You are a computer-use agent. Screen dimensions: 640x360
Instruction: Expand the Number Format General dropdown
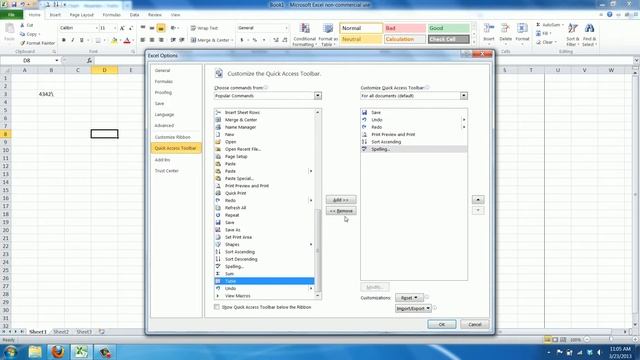[286, 28]
